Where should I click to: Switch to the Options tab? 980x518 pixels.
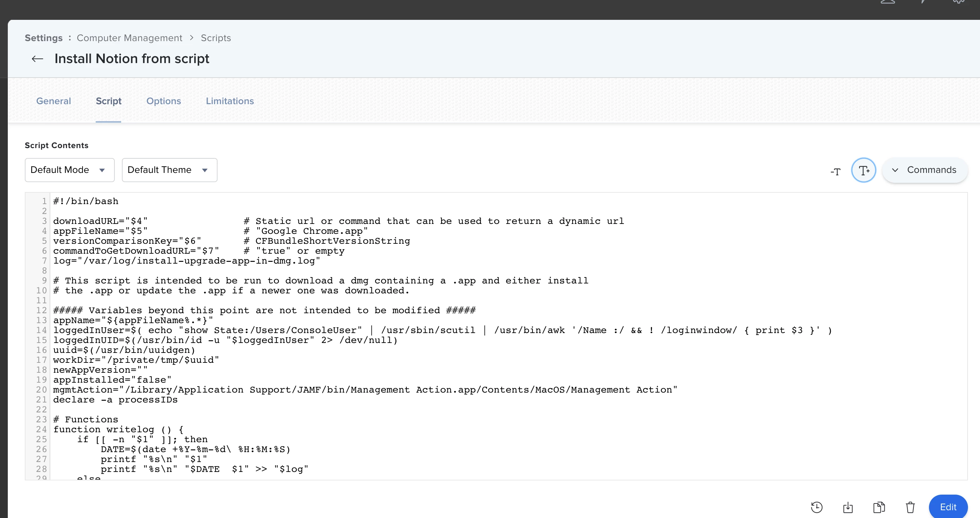[164, 101]
